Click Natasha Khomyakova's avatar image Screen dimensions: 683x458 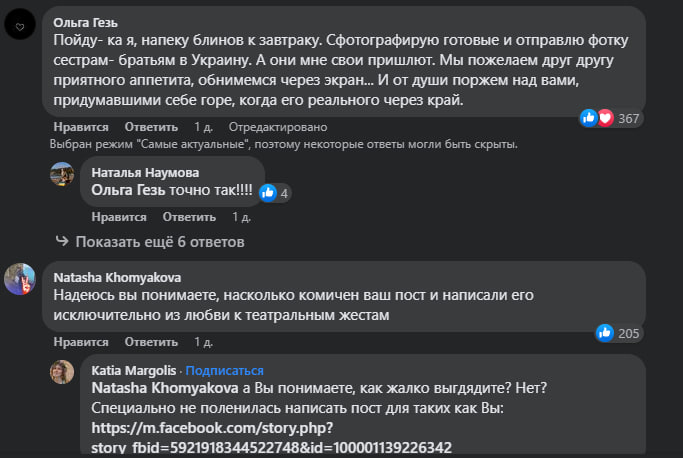pos(21,280)
